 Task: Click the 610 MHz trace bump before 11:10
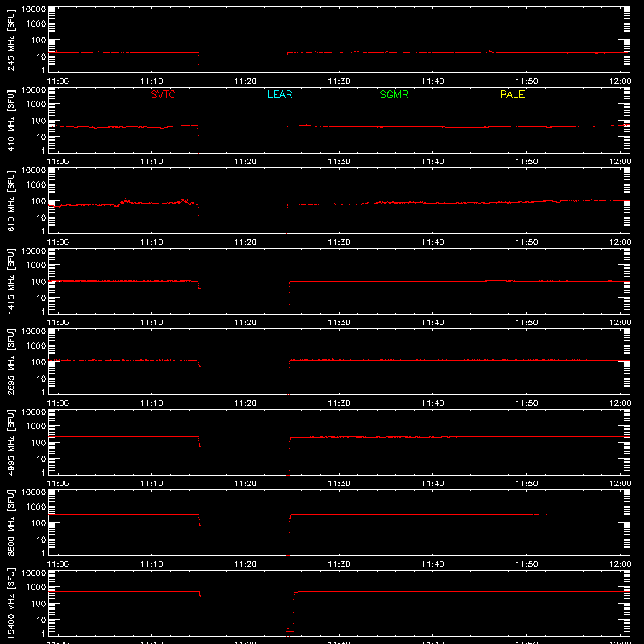tap(125, 201)
